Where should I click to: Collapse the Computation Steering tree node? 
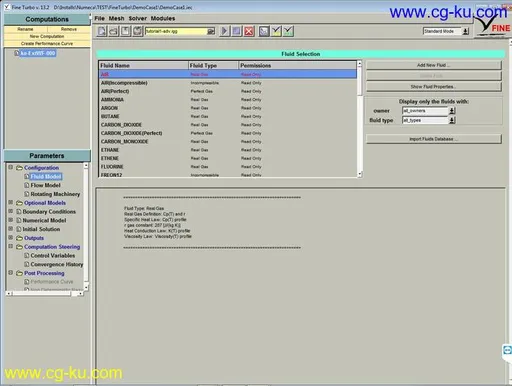pyautogui.click(x=10, y=246)
